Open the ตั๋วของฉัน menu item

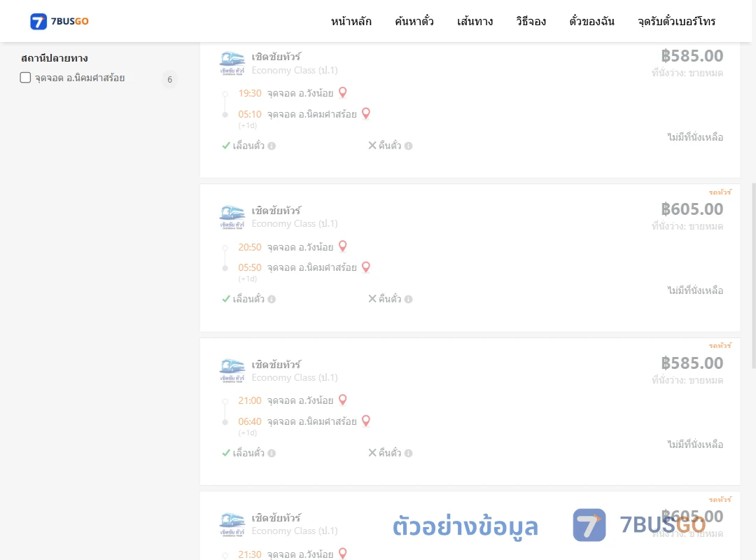click(591, 21)
